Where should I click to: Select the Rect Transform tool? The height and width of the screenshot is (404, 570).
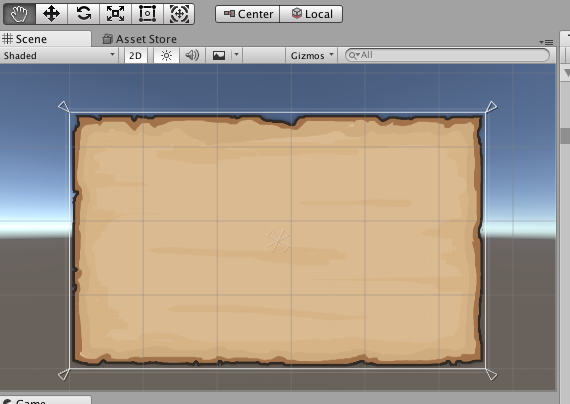pos(147,14)
